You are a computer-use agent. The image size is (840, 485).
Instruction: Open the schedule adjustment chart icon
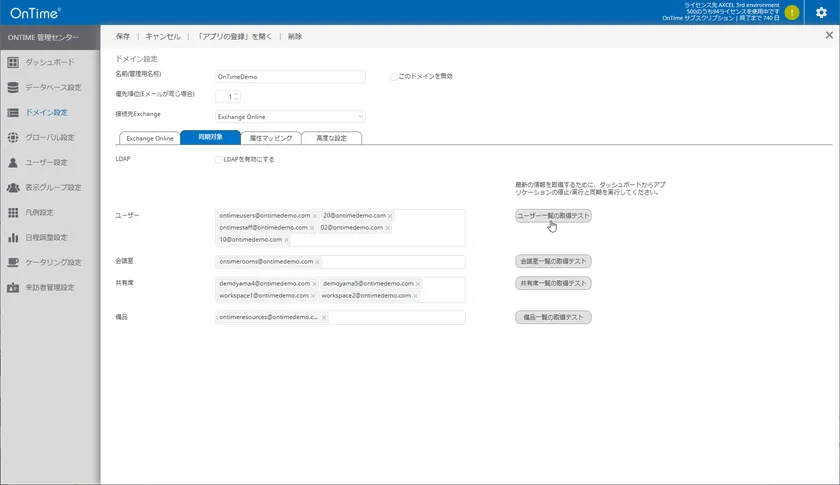pyautogui.click(x=13, y=238)
